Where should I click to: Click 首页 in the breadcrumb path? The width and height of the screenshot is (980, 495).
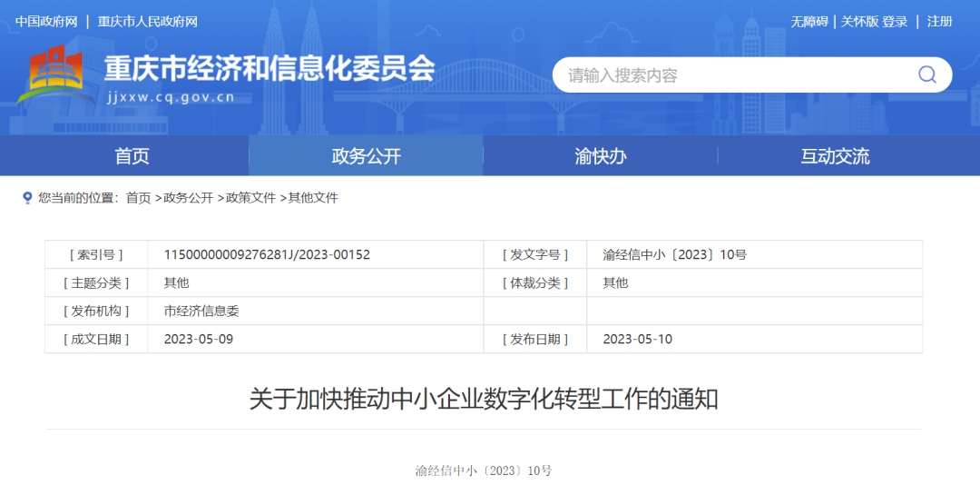click(x=138, y=198)
